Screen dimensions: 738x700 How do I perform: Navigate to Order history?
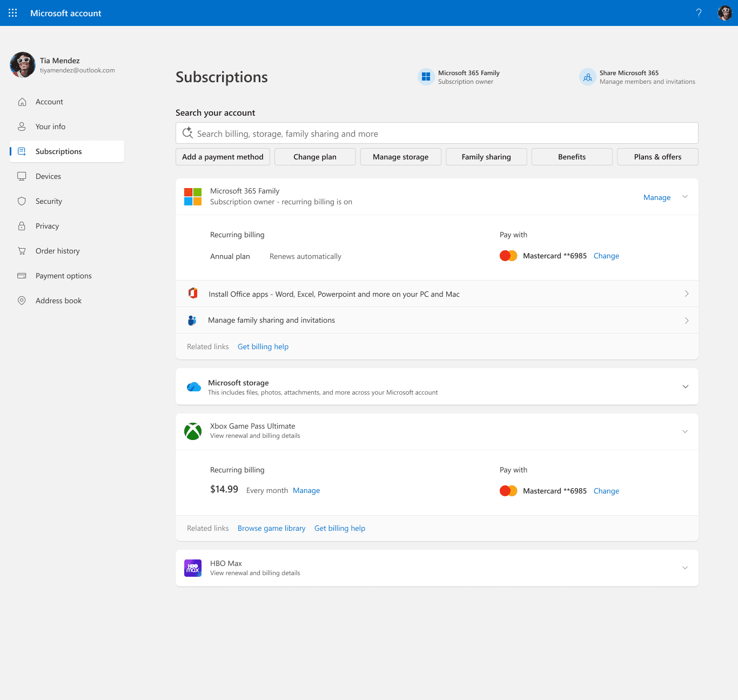coord(67,251)
